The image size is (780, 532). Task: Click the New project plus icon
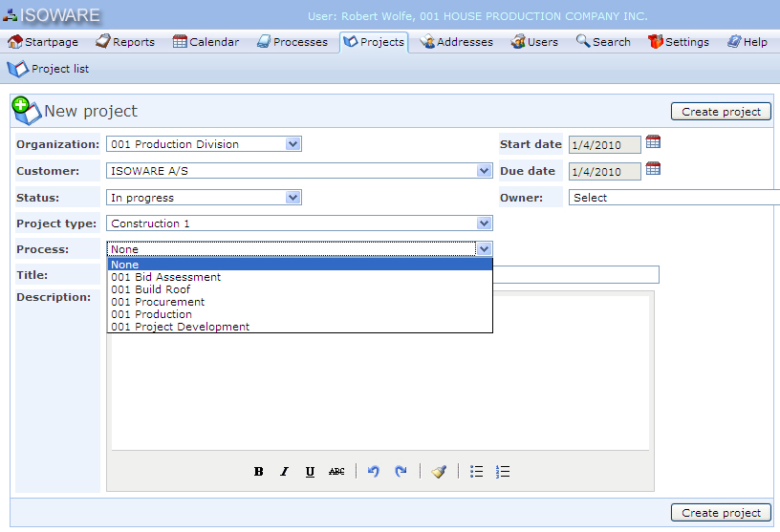click(x=26, y=110)
